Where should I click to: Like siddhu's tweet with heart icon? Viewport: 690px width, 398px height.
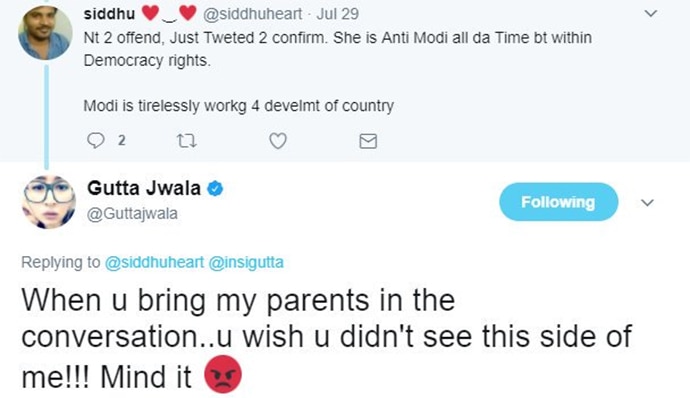(278, 141)
